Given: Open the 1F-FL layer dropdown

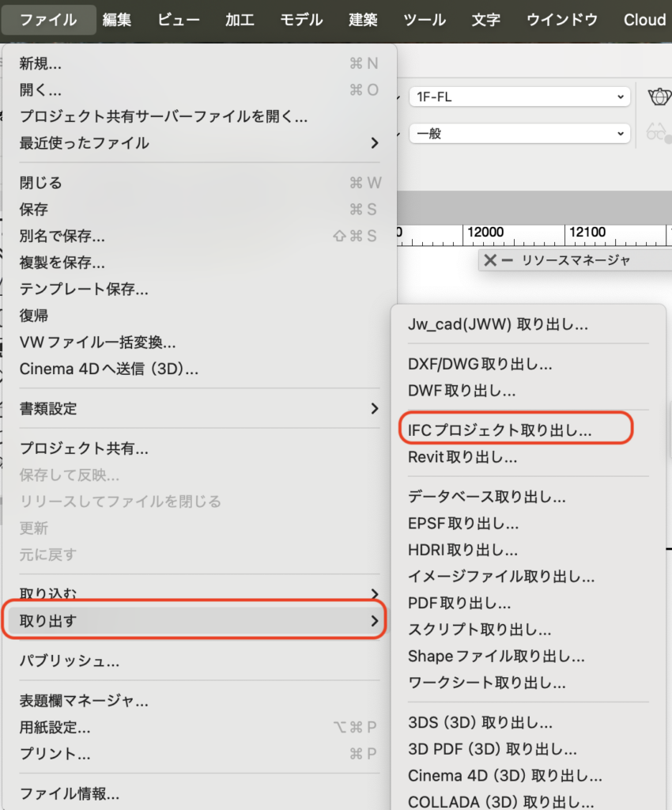Looking at the screenshot, I should (x=519, y=97).
